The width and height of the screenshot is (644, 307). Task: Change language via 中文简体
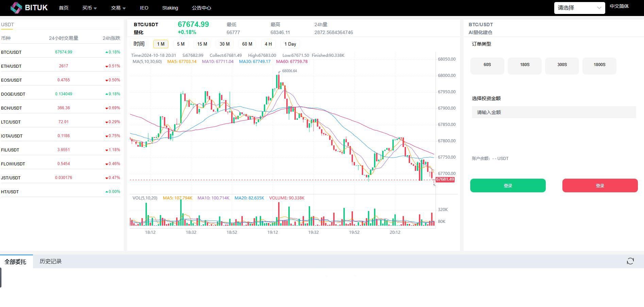(619, 6)
